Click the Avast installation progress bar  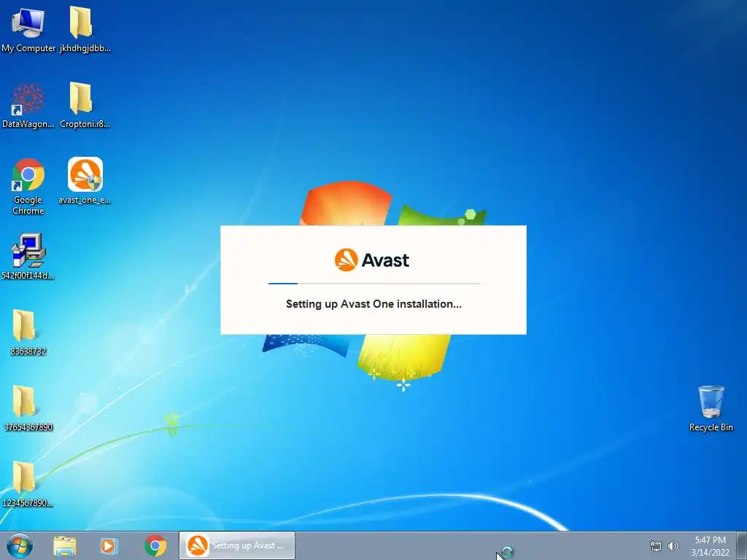click(374, 284)
